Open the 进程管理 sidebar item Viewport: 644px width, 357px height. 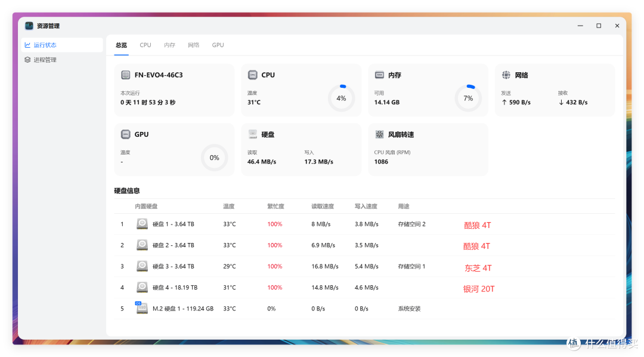click(x=62, y=60)
